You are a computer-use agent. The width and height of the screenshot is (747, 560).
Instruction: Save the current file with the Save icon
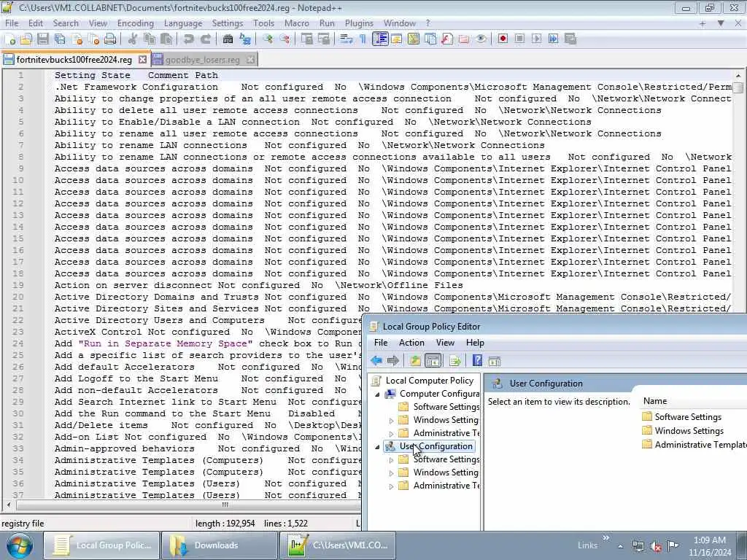[x=43, y=39]
